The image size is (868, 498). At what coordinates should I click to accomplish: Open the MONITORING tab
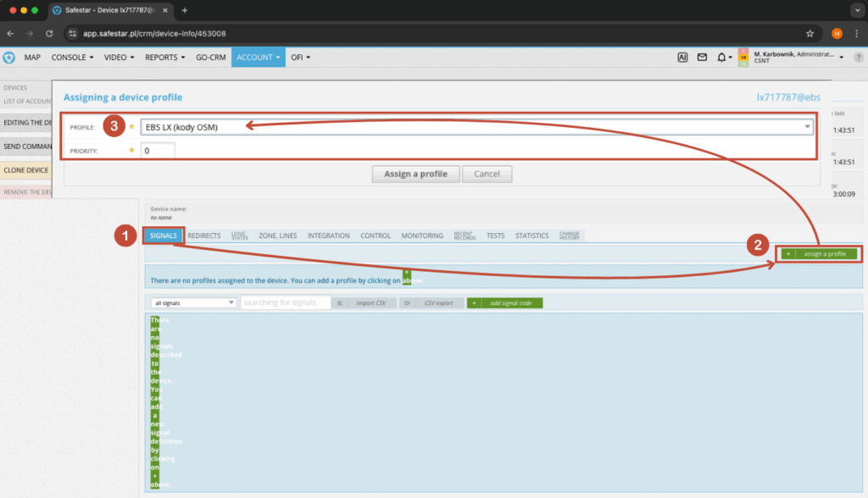pos(422,235)
